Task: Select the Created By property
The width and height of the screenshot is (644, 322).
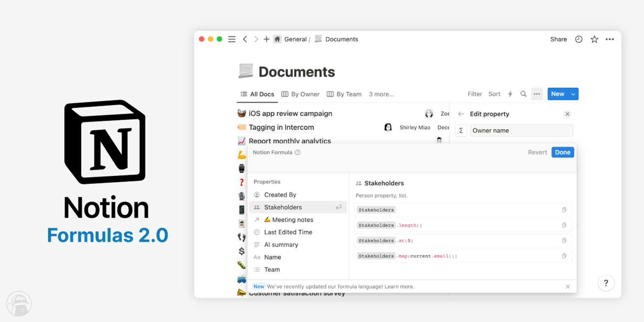Action: (x=298, y=195)
